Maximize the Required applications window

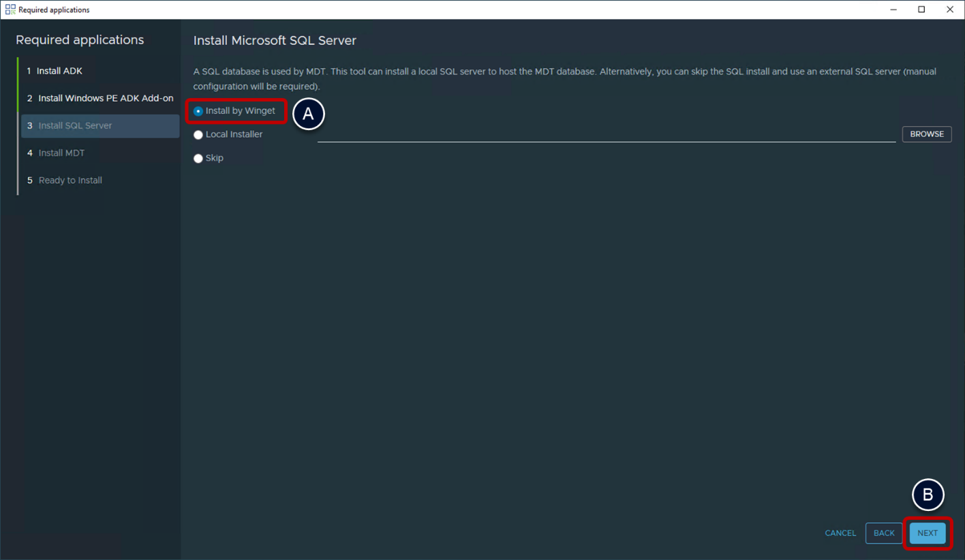(921, 10)
